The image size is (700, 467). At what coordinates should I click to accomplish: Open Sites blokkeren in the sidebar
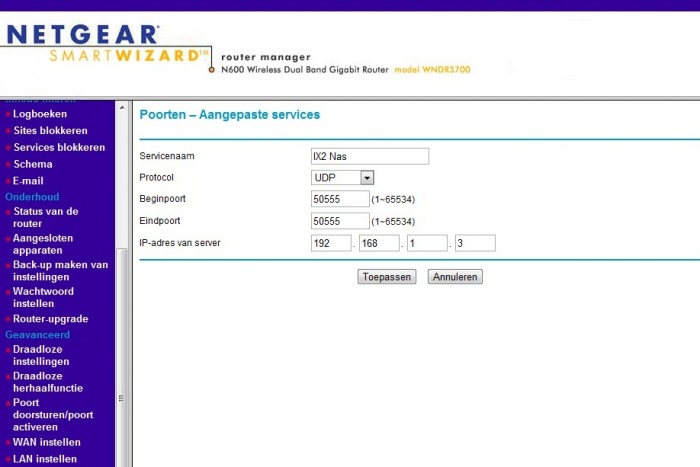point(50,131)
